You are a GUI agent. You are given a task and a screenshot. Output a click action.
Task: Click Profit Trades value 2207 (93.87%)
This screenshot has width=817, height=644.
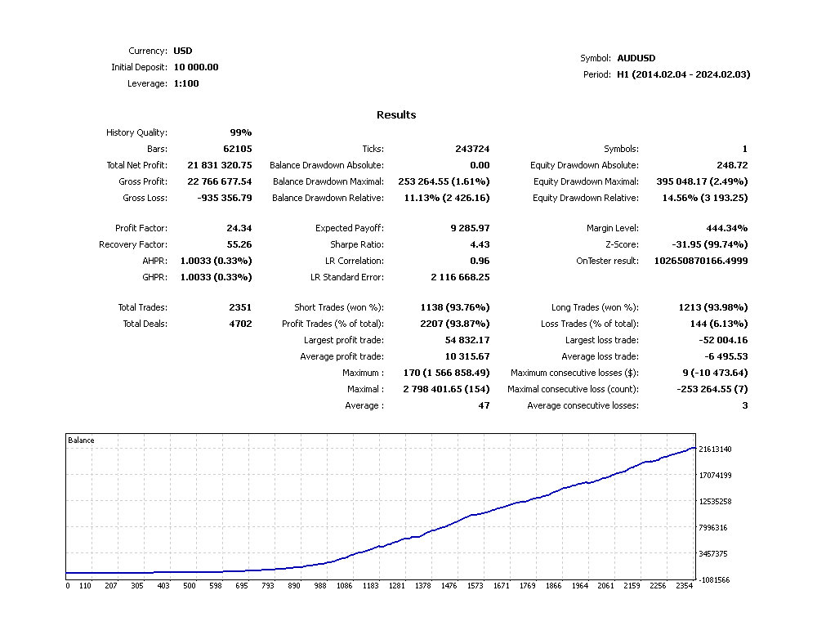[455, 324]
